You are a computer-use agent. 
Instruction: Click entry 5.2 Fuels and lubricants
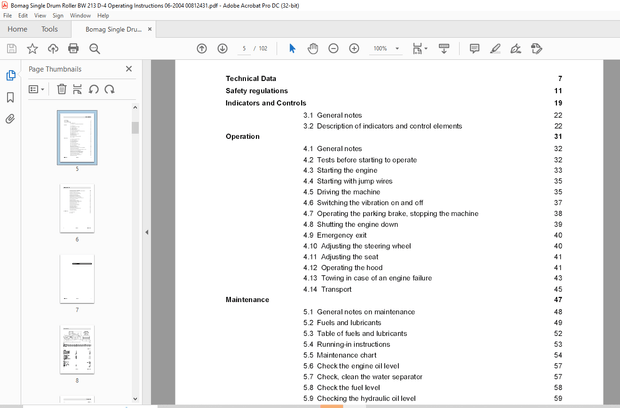342,323
